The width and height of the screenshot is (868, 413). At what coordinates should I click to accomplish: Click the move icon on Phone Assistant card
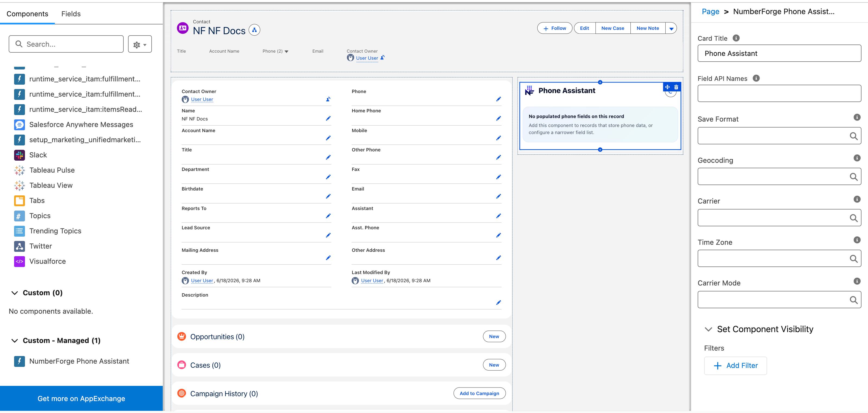click(x=667, y=87)
